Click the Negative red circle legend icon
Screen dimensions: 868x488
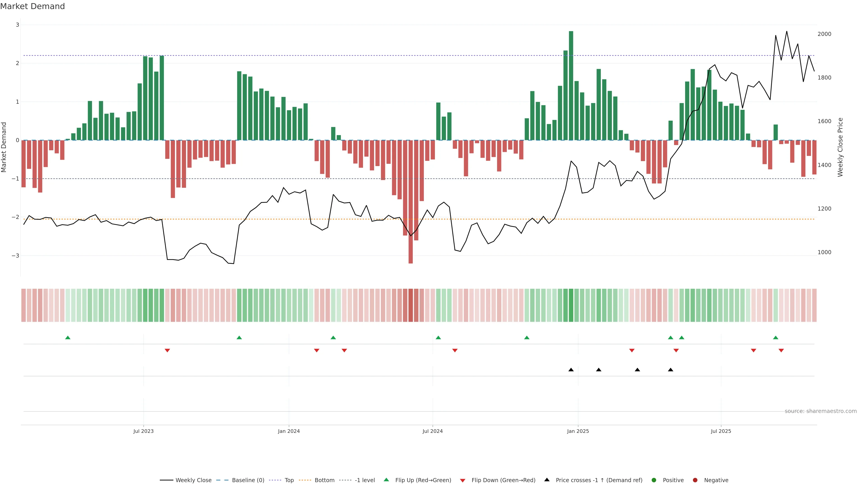[x=695, y=480]
